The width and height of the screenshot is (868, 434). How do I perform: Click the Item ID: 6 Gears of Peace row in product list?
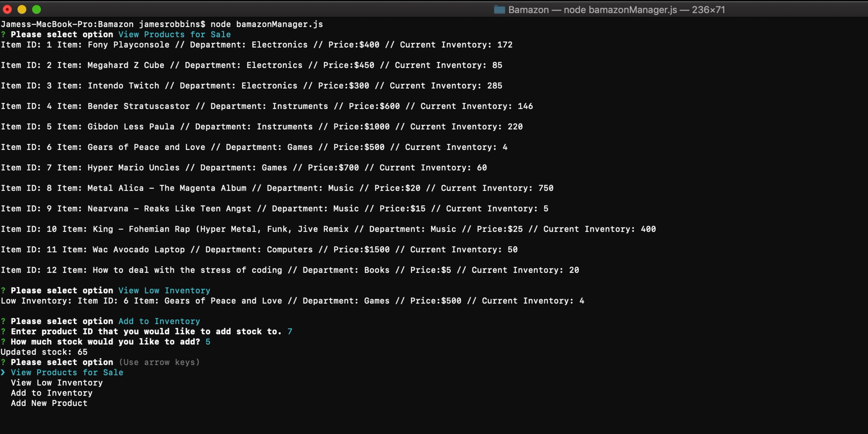coord(254,147)
